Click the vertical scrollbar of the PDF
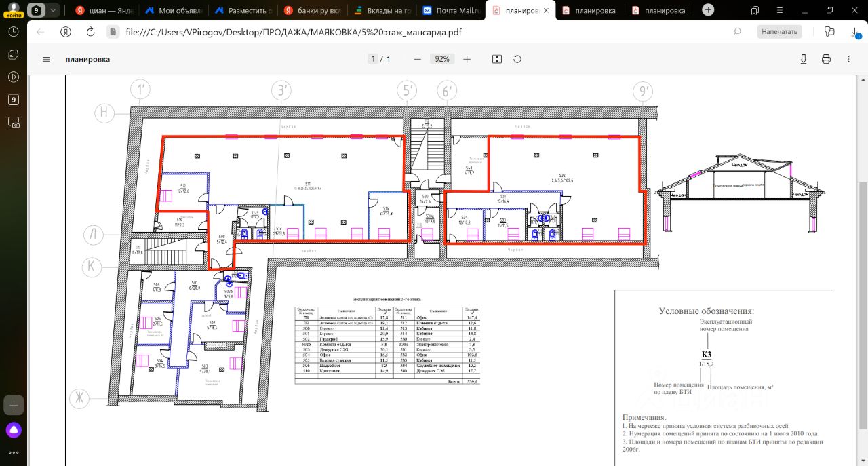Screen dimensions: 868x466 [863, 305]
